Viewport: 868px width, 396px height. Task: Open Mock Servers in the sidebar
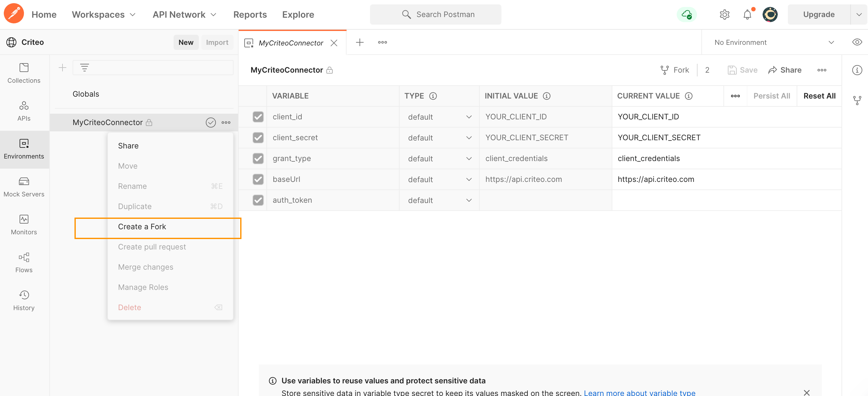click(24, 187)
